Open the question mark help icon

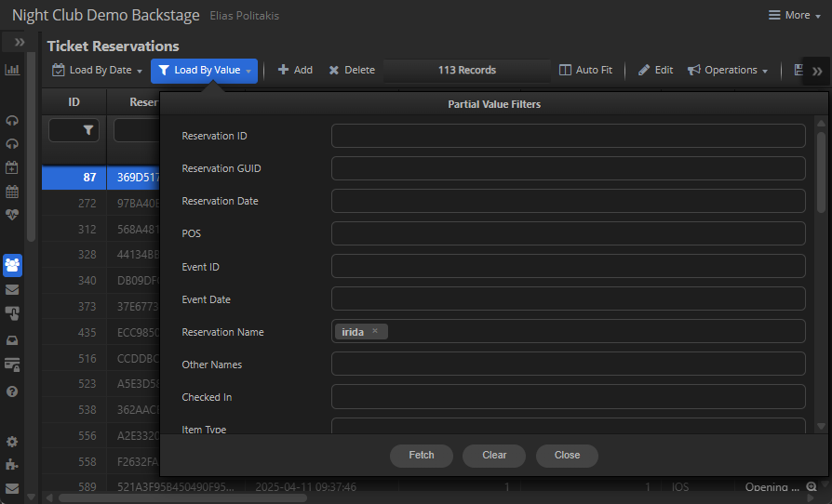click(12, 391)
